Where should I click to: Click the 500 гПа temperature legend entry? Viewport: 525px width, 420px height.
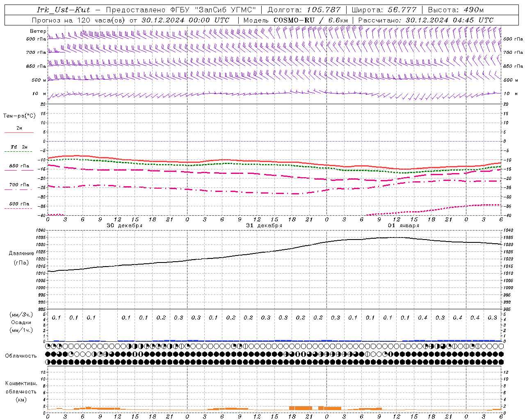pyautogui.click(x=19, y=203)
